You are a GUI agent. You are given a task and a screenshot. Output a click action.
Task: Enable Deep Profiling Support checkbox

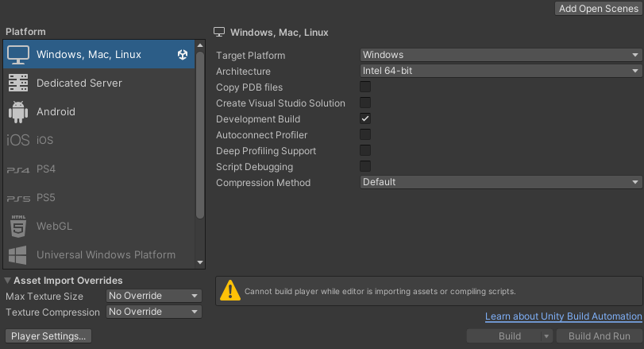pyautogui.click(x=365, y=150)
